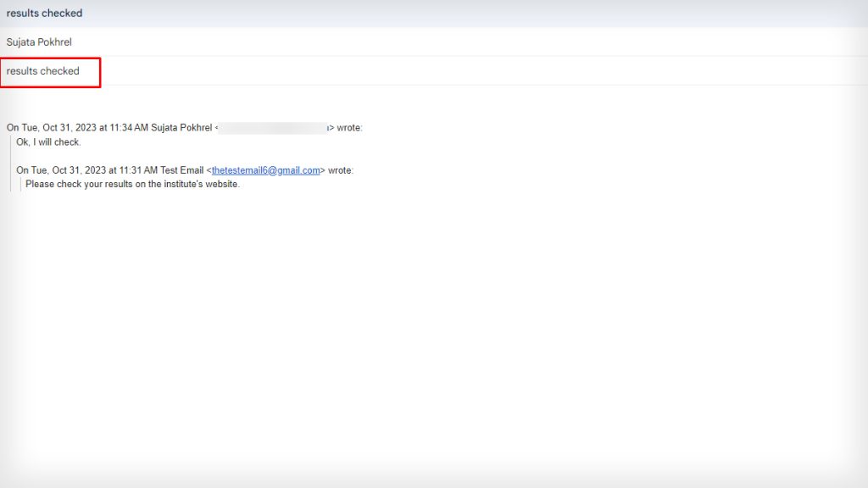Click the quoted message indentation bar
The height and width of the screenshot is (488, 868).
coord(10,161)
